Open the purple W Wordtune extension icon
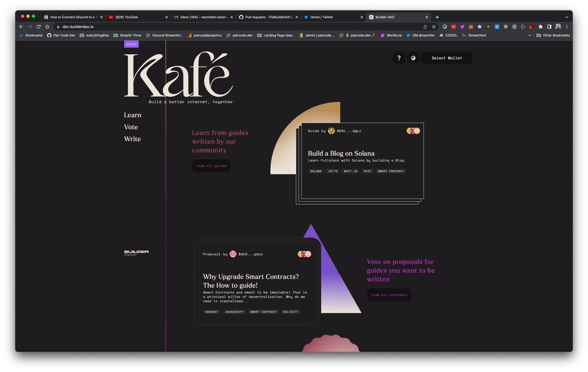 462,26
